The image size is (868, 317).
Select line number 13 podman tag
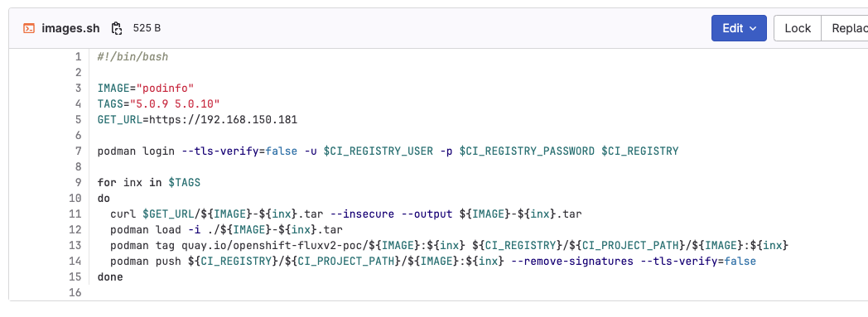[x=75, y=245]
